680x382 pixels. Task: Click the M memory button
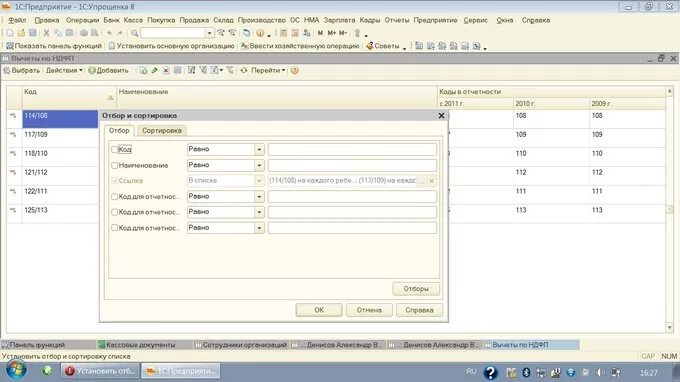coord(320,33)
